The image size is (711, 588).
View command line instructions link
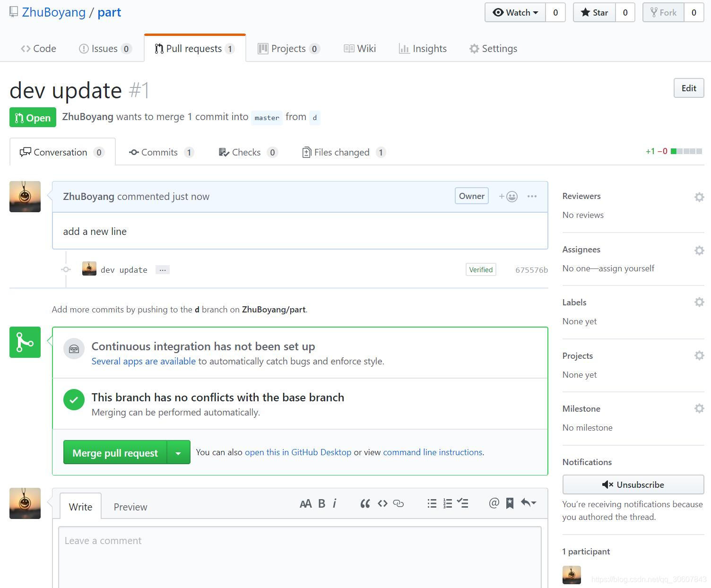click(433, 452)
